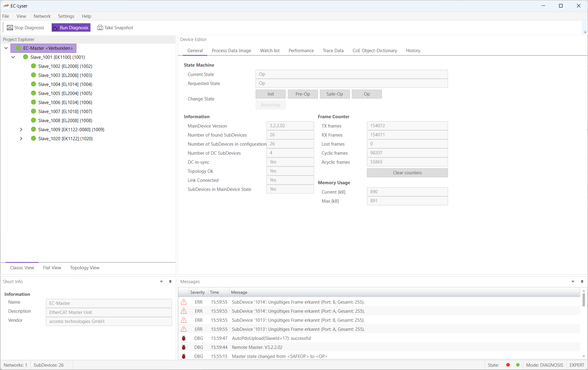Screen dimensions: 588x370
Task: Open the Short Info dropdown arrow
Action: [161, 282]
